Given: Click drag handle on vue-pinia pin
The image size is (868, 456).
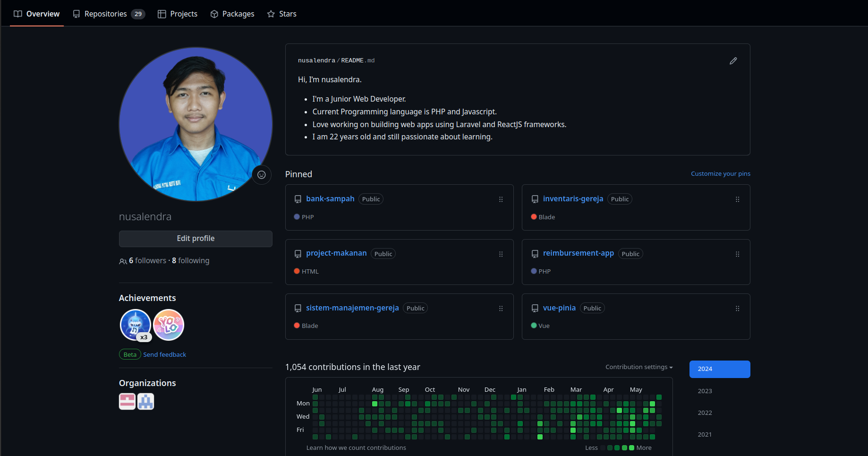Looking at the screenshot, I should point(737,309).
